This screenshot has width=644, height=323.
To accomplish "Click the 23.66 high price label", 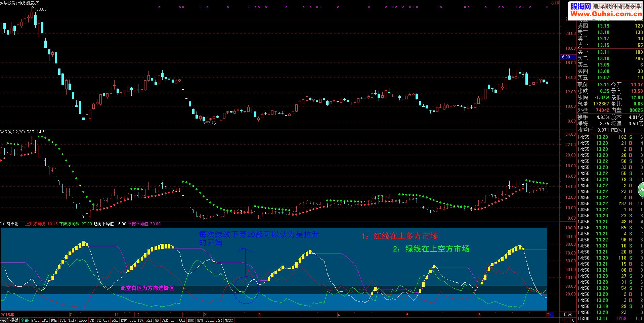I will pos(41,9).
